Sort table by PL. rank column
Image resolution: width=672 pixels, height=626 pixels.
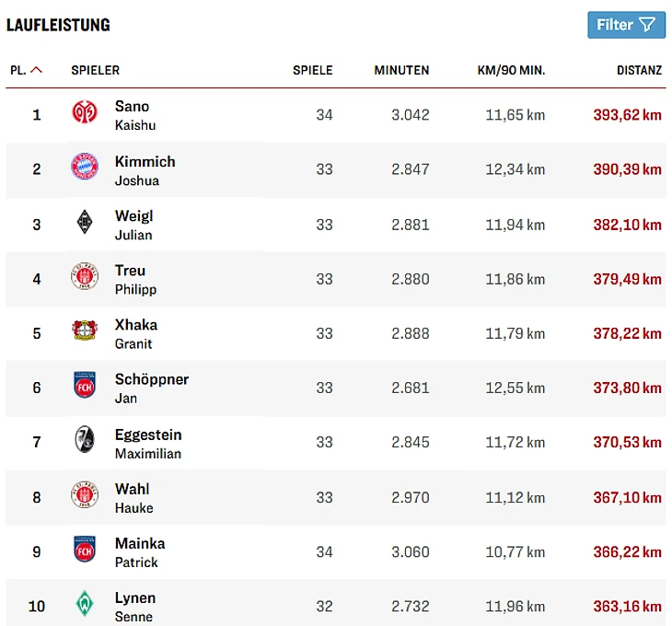tap(26, 70)
